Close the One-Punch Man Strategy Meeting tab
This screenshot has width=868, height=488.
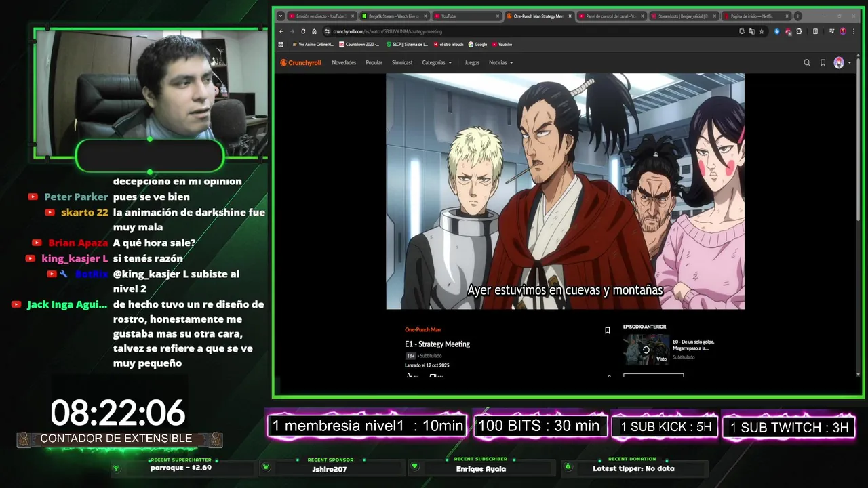pyautogui.click(x=570, y=16)
